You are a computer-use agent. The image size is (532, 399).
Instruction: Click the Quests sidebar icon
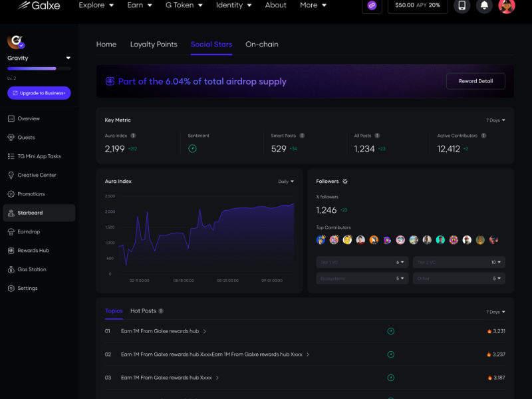click(11, 138)
